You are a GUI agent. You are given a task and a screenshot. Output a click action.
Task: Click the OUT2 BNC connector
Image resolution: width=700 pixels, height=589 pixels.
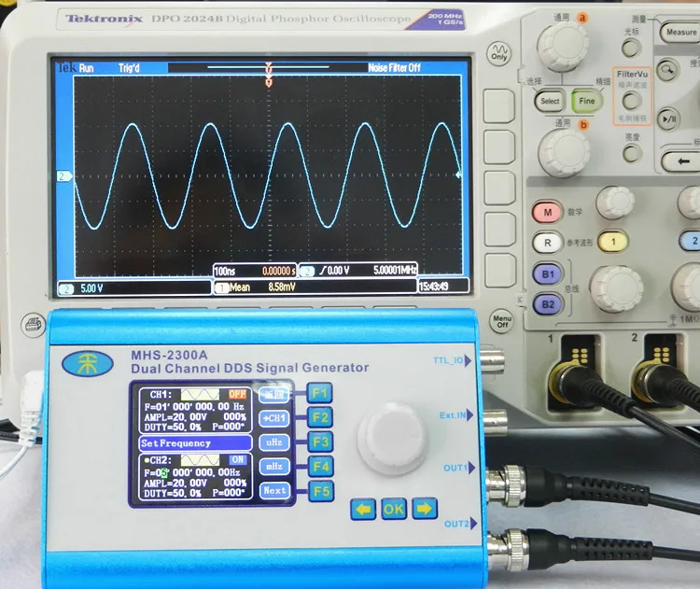click(x=509, y=550)
